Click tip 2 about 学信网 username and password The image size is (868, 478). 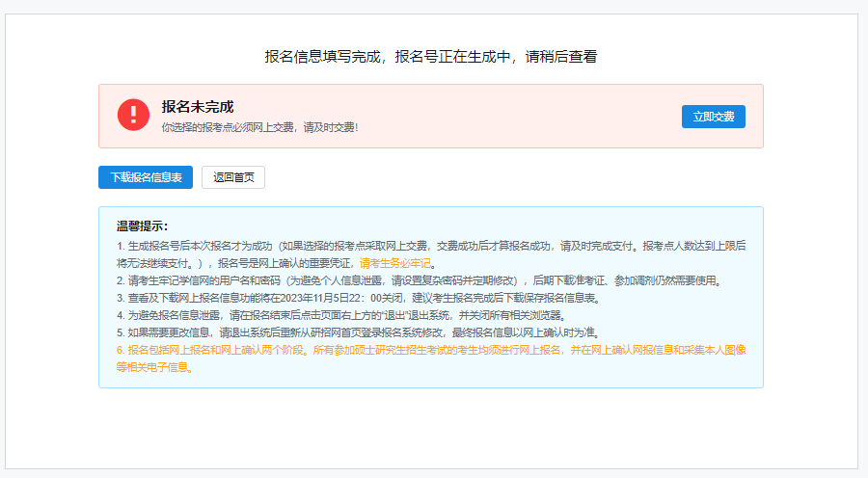[415, 280]
